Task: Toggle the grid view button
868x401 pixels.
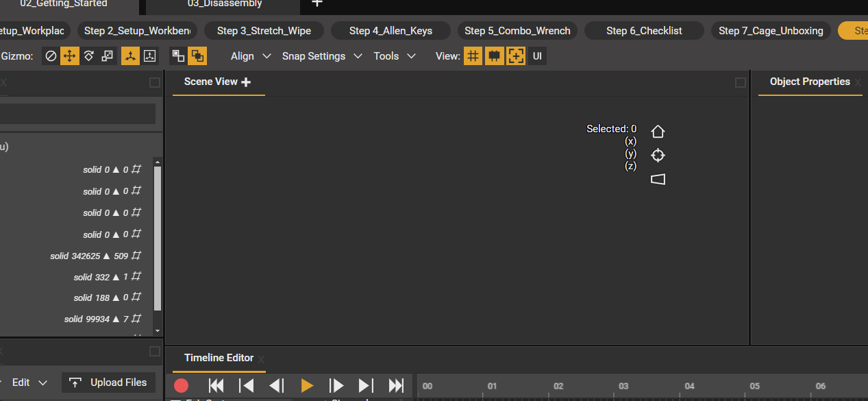Action: pos(473,56)
